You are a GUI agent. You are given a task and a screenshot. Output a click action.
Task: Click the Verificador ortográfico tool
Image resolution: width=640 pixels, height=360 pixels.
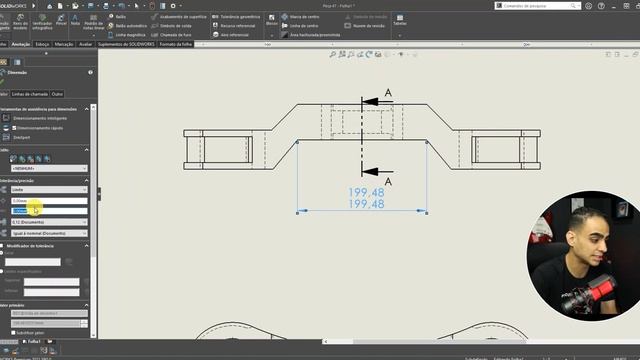click(42, 22)
